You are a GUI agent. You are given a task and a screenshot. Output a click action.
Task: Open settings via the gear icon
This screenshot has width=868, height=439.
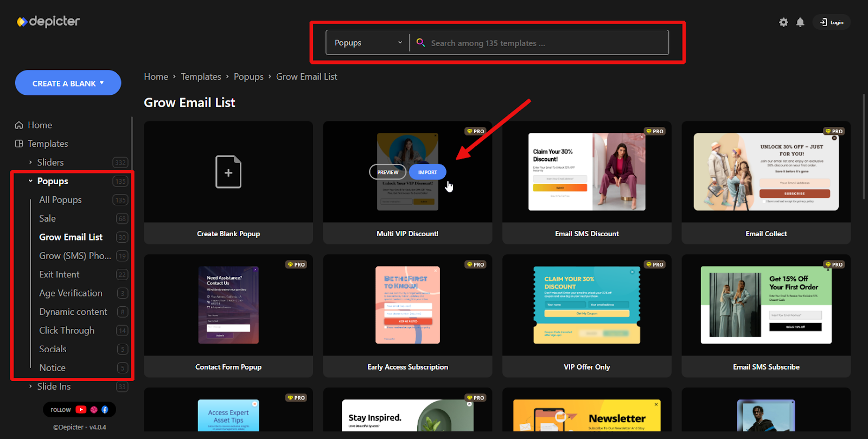pos(783,22)
